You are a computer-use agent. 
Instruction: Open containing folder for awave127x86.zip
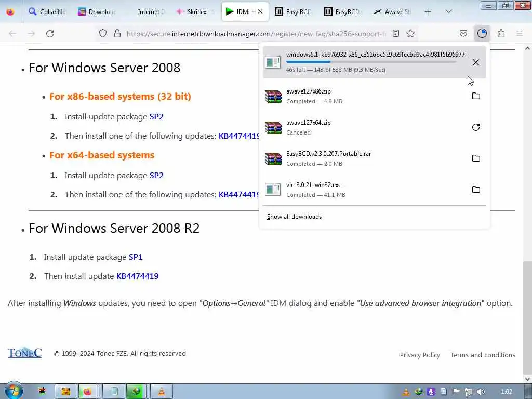click(476, 96)
